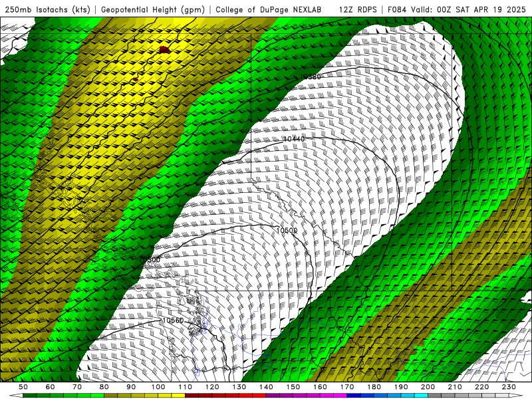Click the 160 value on the color scale
This screenshot has width=532, height=399.
(320, 387)
